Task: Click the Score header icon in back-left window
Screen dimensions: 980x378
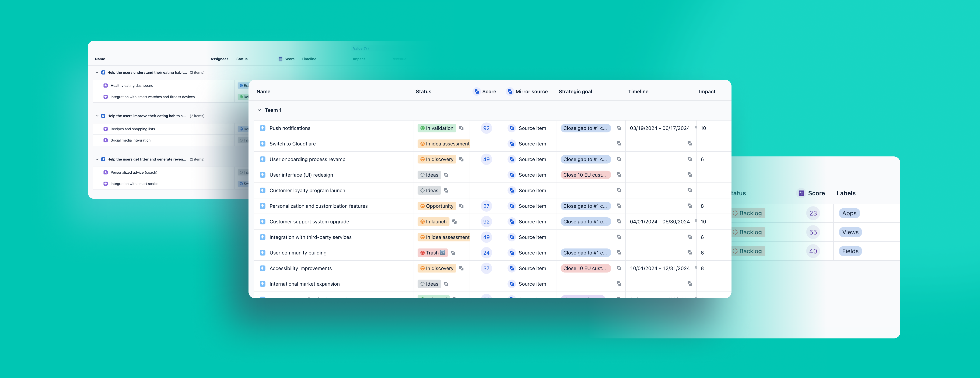Action: click(280, 59)
